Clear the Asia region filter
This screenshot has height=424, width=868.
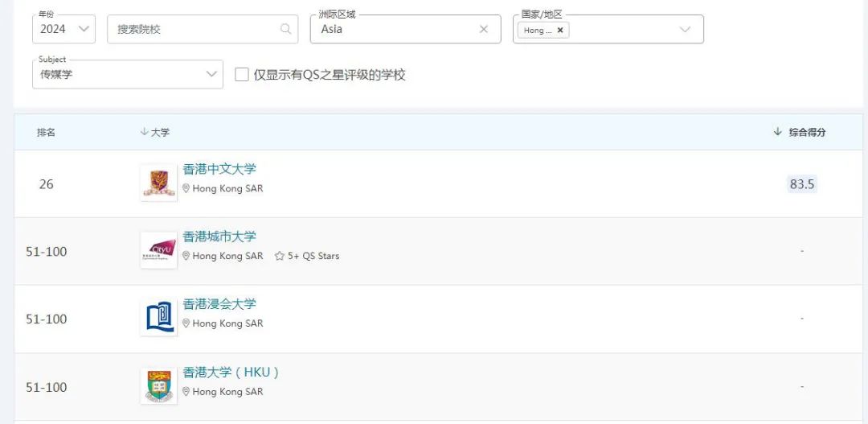483,29
